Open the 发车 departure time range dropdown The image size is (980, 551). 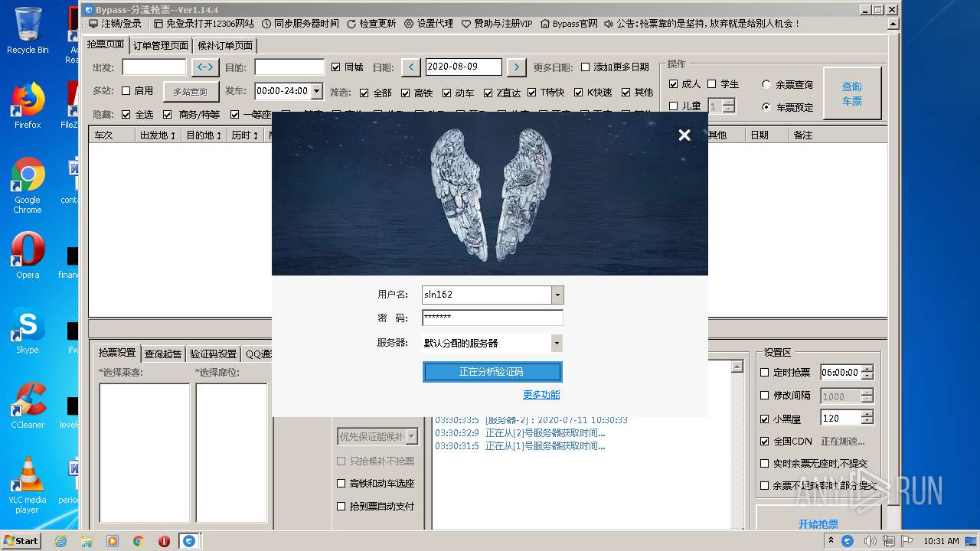coord(317,90)
